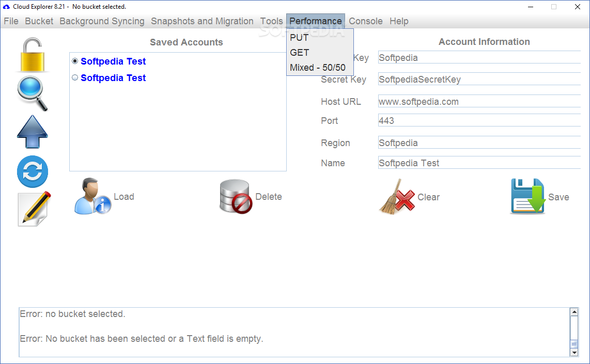Select the second Softpedia Test radio button
This screenshot has width=590, height=364.
(x=75, y=77)
